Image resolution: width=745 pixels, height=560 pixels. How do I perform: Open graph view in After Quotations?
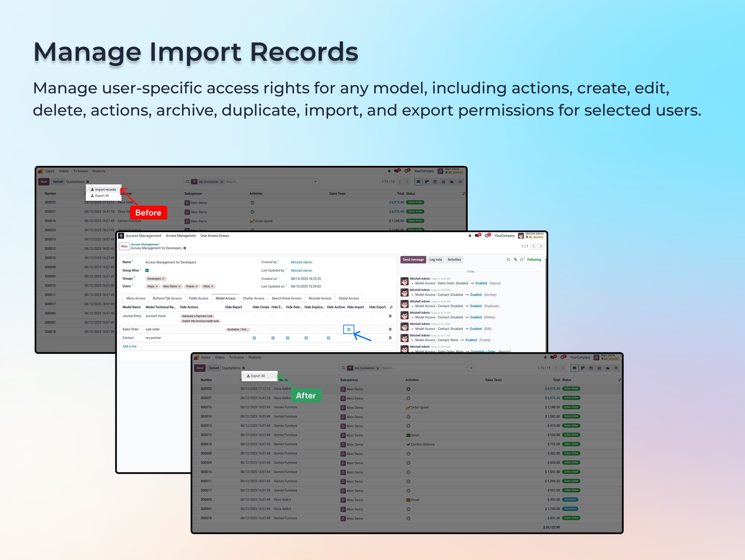coord(607,368)
